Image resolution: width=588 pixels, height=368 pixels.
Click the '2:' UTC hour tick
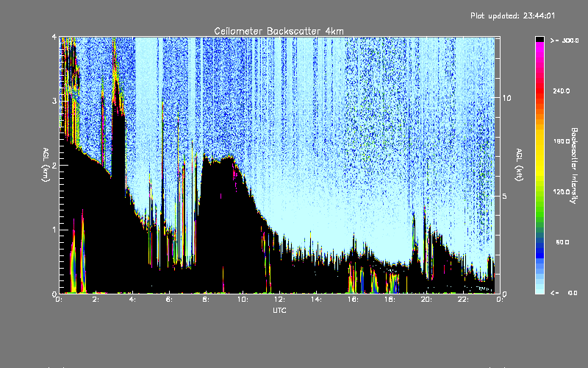tap(96, 300)
